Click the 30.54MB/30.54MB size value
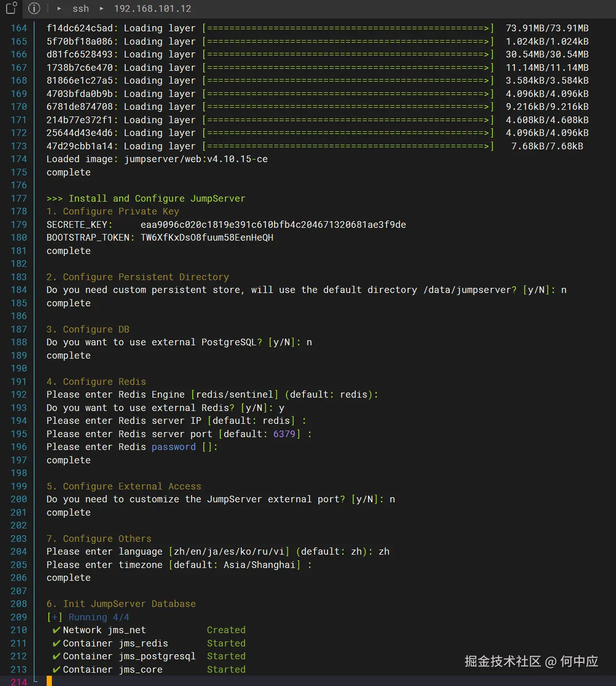This screenshot has height=686, width=616. click(547, 54)
